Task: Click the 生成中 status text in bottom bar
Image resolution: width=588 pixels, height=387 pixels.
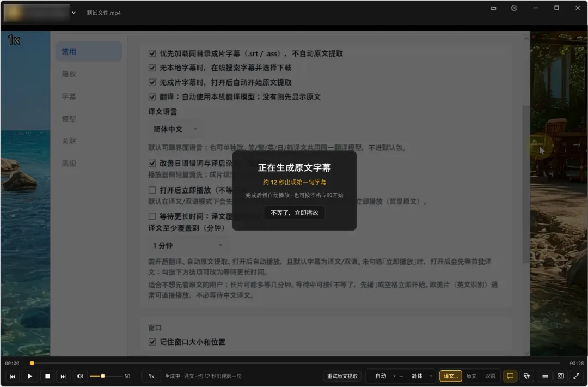Action: coord(203,376)
